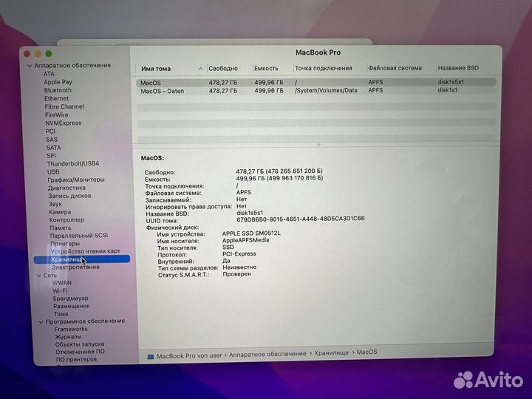Collapse the Программное обеспечение section
Viewport: 532px width, 399px height.
[x=41, y=321]
